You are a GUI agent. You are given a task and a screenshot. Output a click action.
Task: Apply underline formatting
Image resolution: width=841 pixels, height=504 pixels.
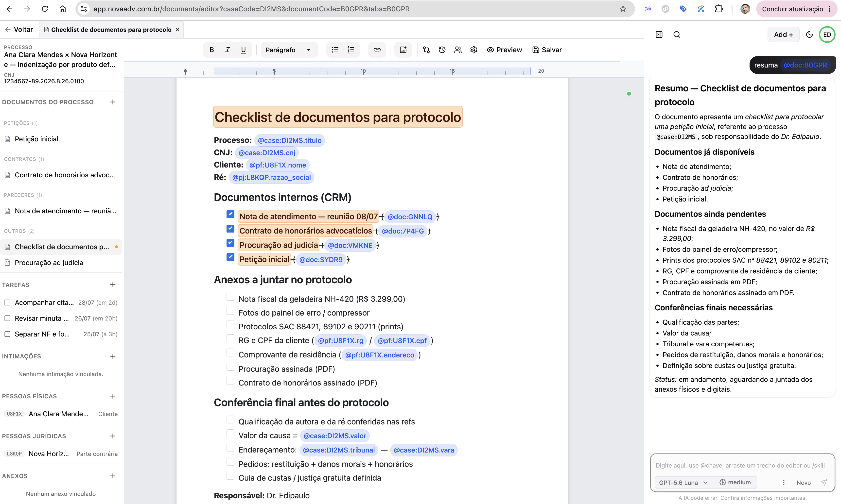[243, 50]
